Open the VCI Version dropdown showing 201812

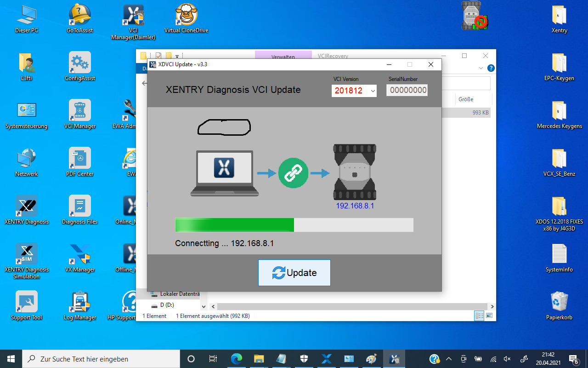[354, 91]
